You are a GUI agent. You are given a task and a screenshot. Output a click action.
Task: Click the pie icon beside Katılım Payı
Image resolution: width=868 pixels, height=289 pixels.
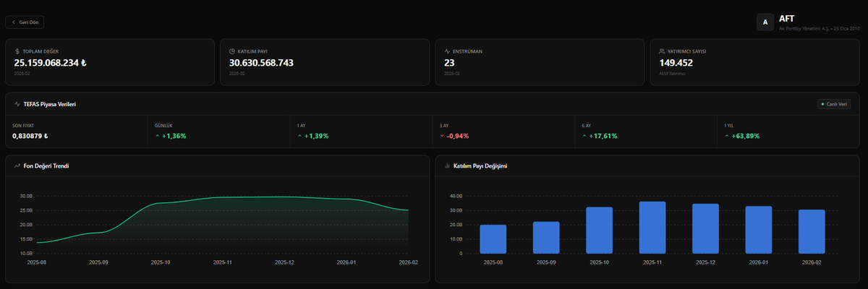click(231, 51)
